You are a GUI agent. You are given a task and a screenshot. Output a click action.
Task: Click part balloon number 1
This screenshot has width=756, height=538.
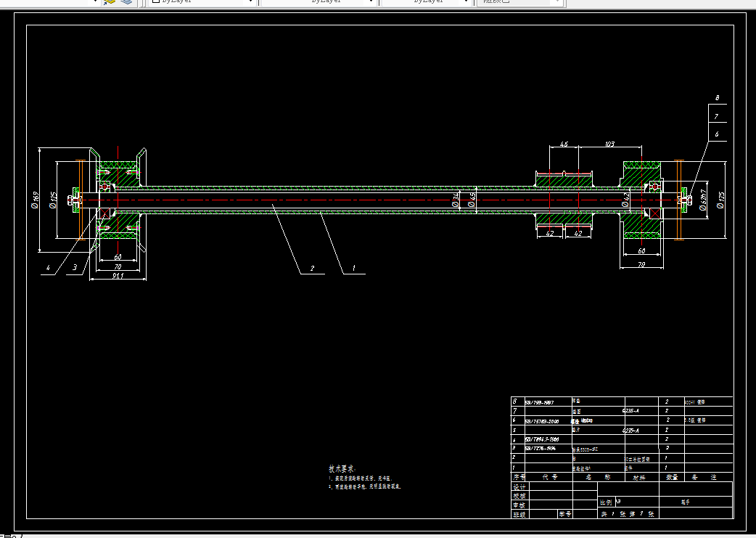pyautogui.click(x=353, y=268)
